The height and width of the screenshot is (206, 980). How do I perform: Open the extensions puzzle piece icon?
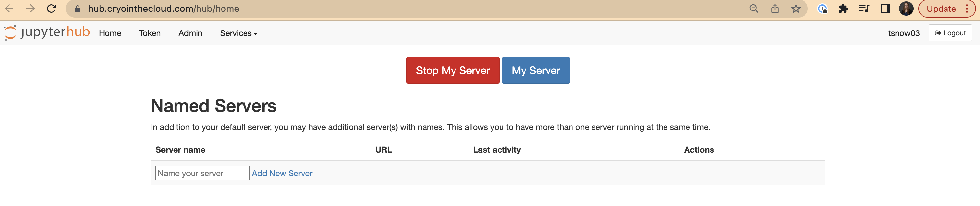click(x=843, y=9)
